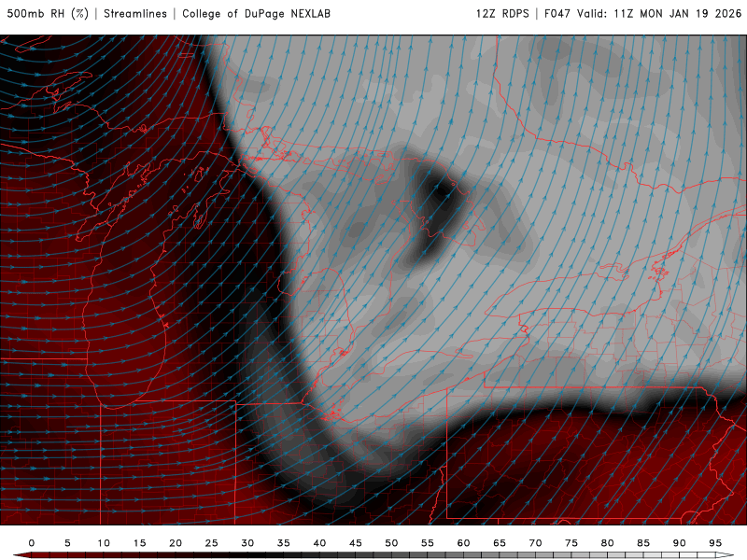Click the colorbar label "35"
Image resolution: width=747 pixels, height=560 pixels.
pos(284,543)
